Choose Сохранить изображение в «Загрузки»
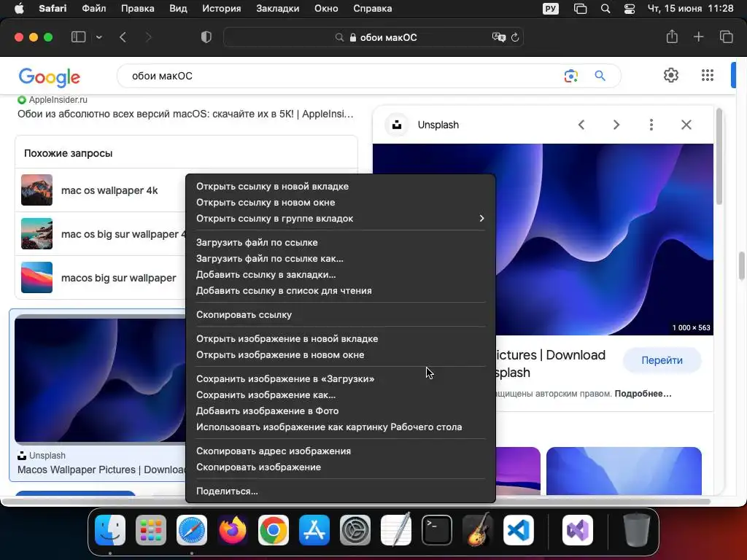The width and height of the screenshot is (747, 560). tap(340, 379)
